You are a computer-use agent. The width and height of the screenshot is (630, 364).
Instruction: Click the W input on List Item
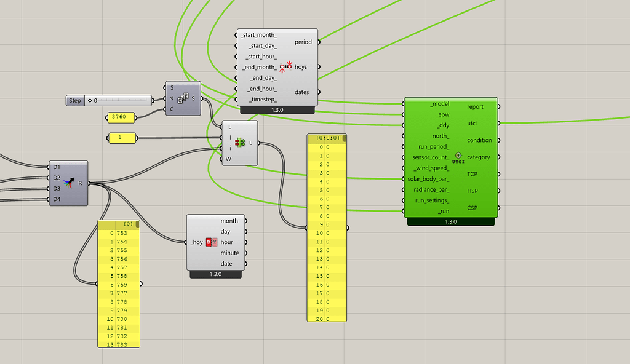(x=228, y=159)
